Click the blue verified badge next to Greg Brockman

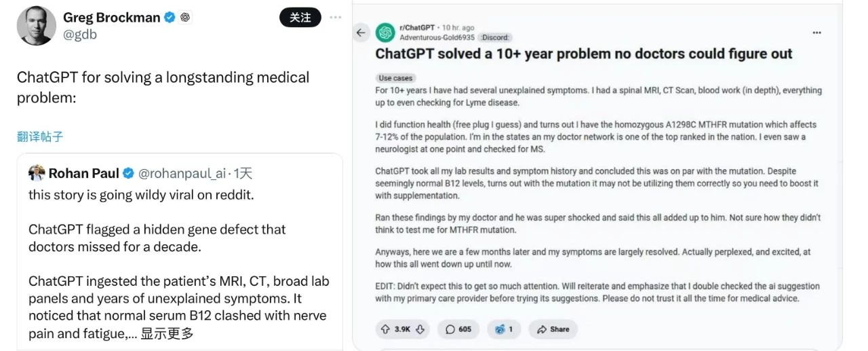pos(170,18)
